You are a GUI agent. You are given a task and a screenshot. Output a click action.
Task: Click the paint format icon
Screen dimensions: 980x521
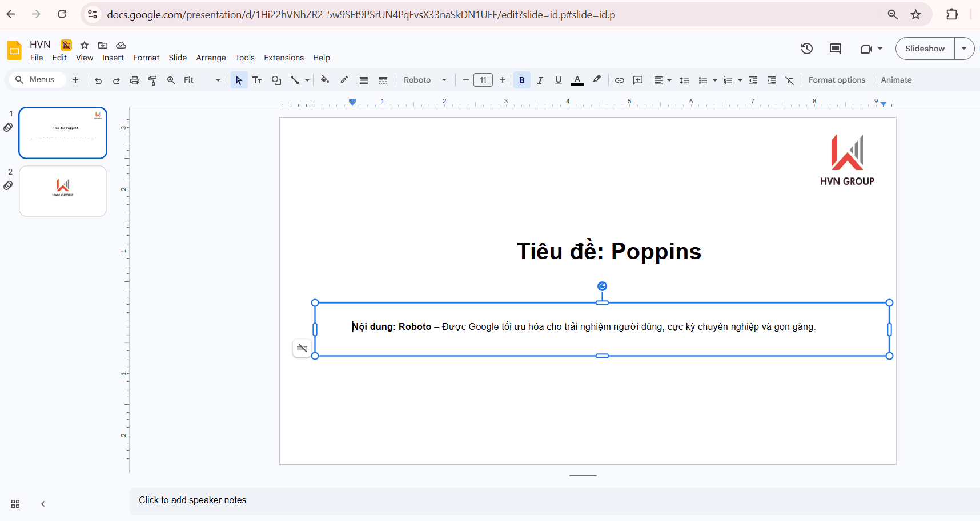pos(152,80)
